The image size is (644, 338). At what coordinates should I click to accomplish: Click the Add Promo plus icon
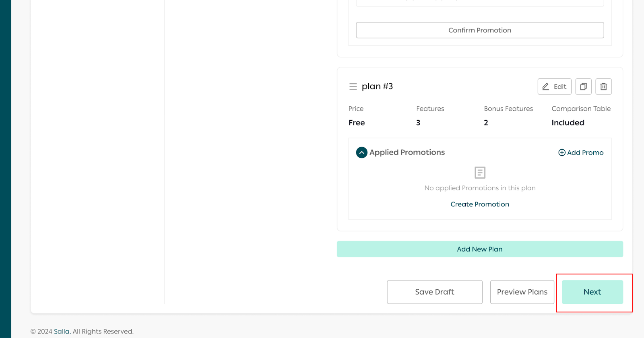click(x=562, y=153)
